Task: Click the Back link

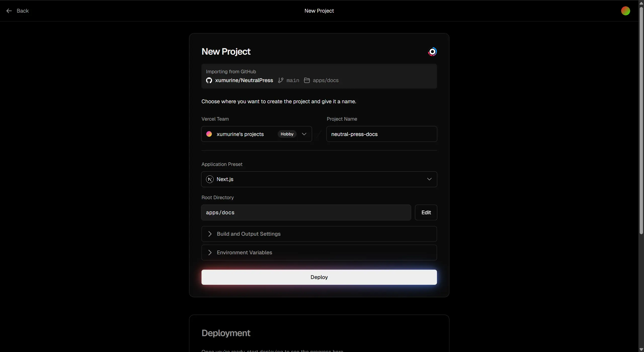Action: pos(23,11)
